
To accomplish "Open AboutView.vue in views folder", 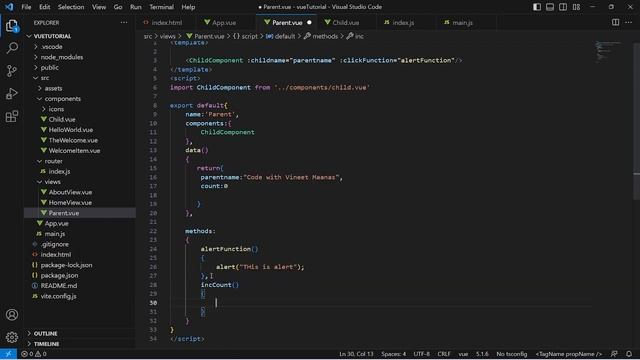I will 70,192.
